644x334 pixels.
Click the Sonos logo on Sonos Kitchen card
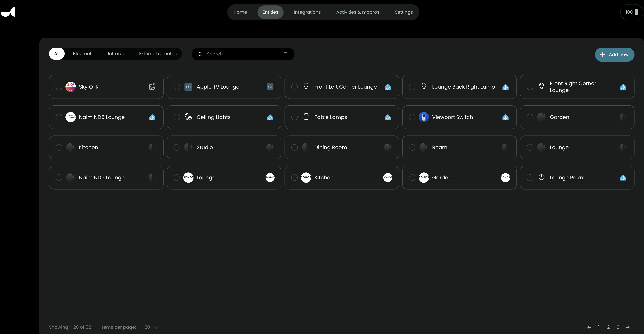(x=306, y=178)
